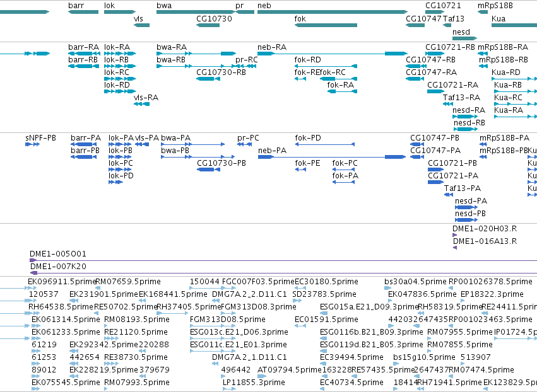Image resolution: width=537 pixels, height=392 pixels.
Task: Select the bwa-RA transcript line
Action: 196,54
